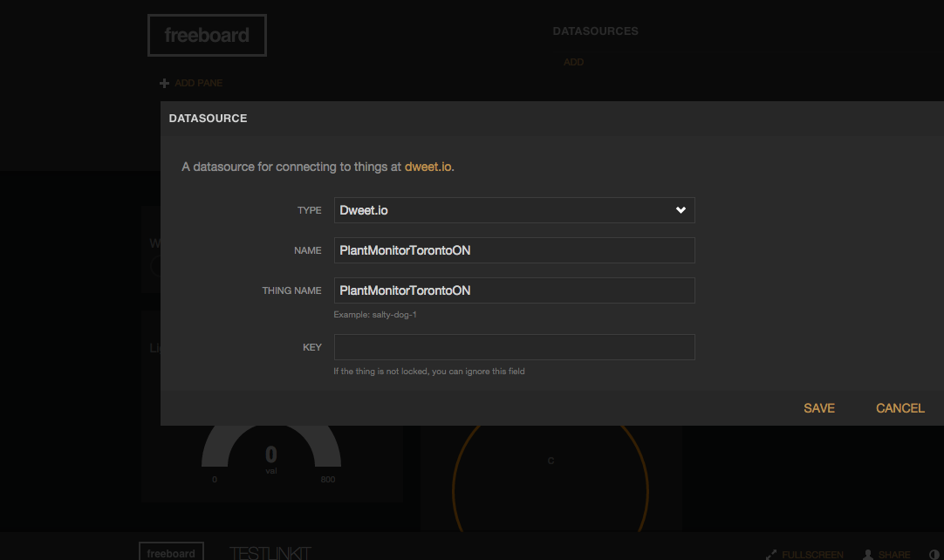Save the datasource settings
The height and width of the screenshot is (560, 944).
pos(818,408)
